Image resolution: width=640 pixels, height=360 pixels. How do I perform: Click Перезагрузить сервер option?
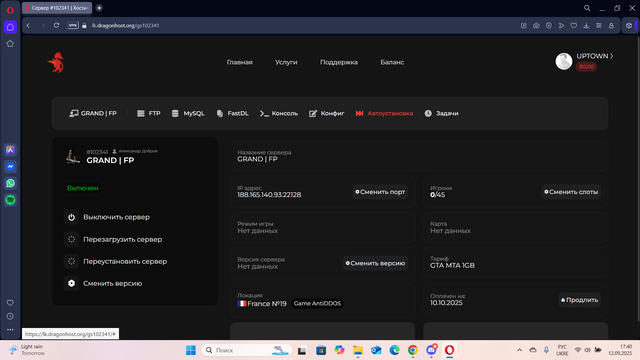pyautogui.click(x=122, y=239)
